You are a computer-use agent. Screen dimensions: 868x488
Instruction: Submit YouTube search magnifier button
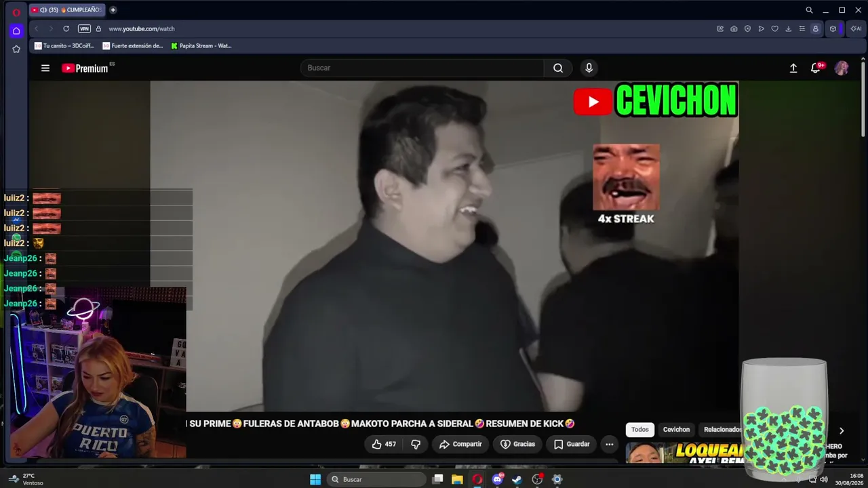click(558, 68)
